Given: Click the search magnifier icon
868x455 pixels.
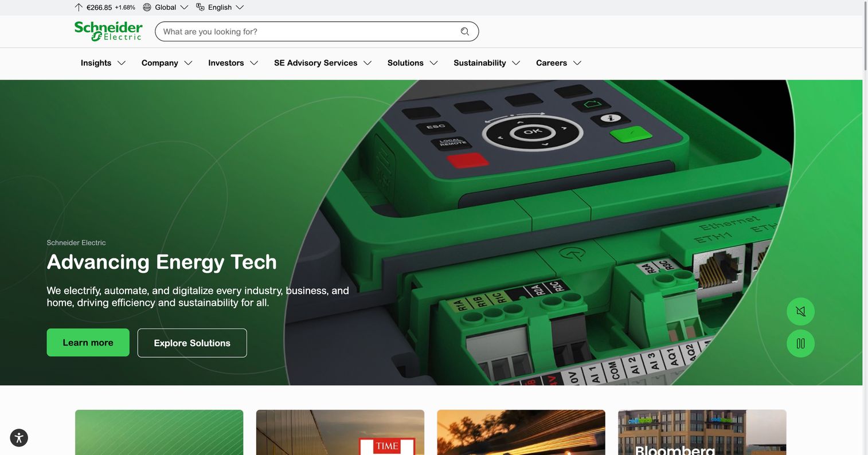Looking at the screenshot, I should [465, 32].
